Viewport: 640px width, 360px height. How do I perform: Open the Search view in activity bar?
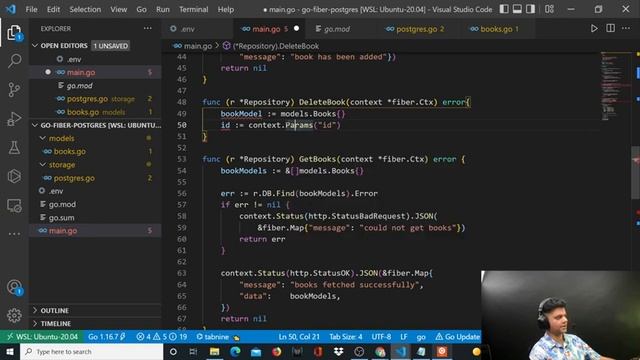coord(14,61)
